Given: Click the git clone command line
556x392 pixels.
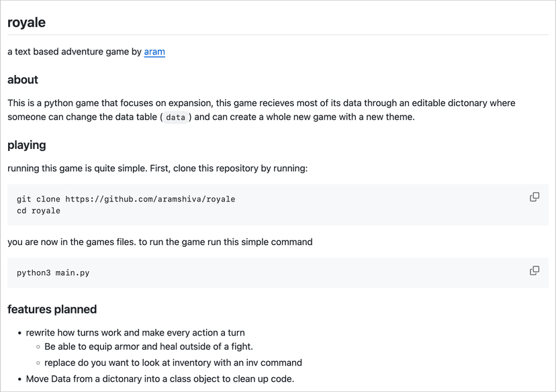Looking at the screenshot, I should pos(126,199).
